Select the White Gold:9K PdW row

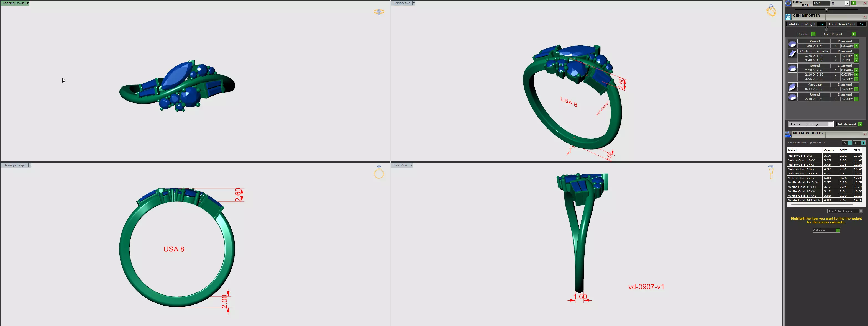825,182
